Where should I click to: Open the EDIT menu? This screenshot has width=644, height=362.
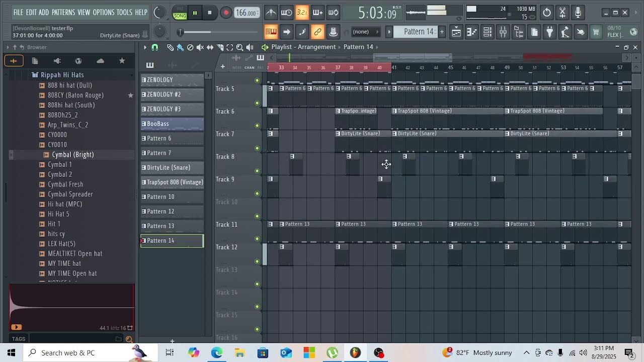tap(31, 12)
